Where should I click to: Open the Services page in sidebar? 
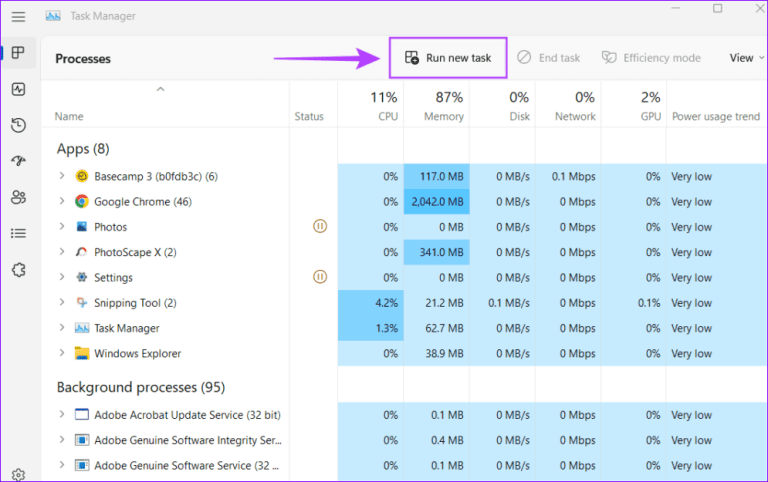pos(18,269)
